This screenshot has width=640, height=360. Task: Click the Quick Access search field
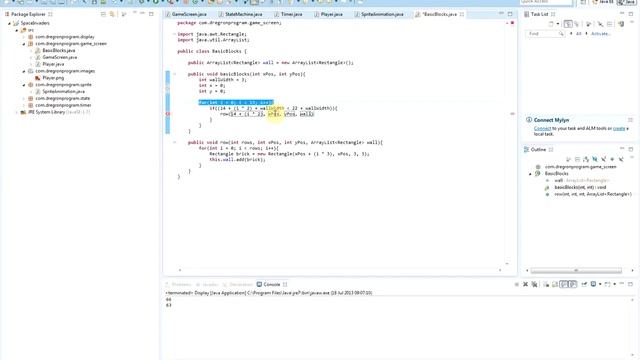(546, 2)
